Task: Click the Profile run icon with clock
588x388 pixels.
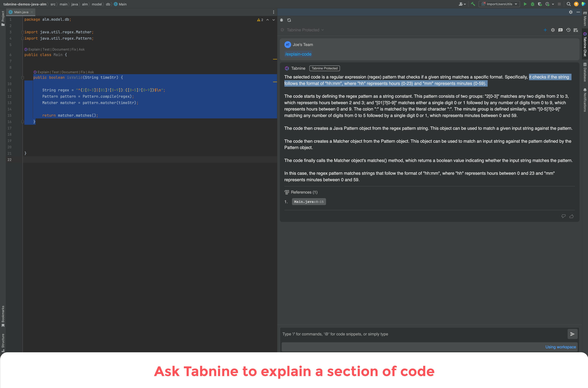Action: pos(547,4)
